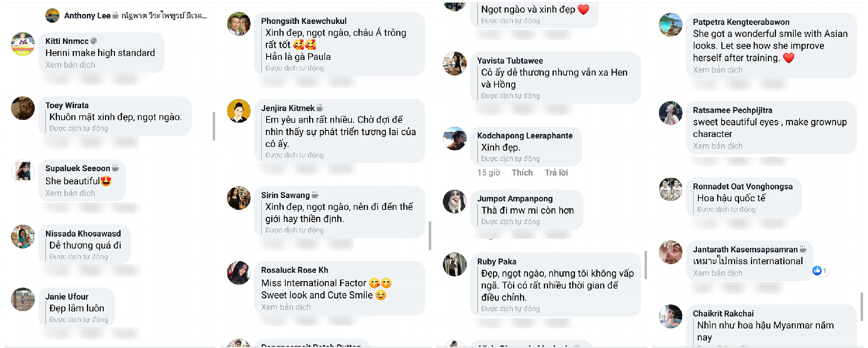Click the badge icon after Anthony Lee's name
Screen dimensions: 868x348
(115, 16)
